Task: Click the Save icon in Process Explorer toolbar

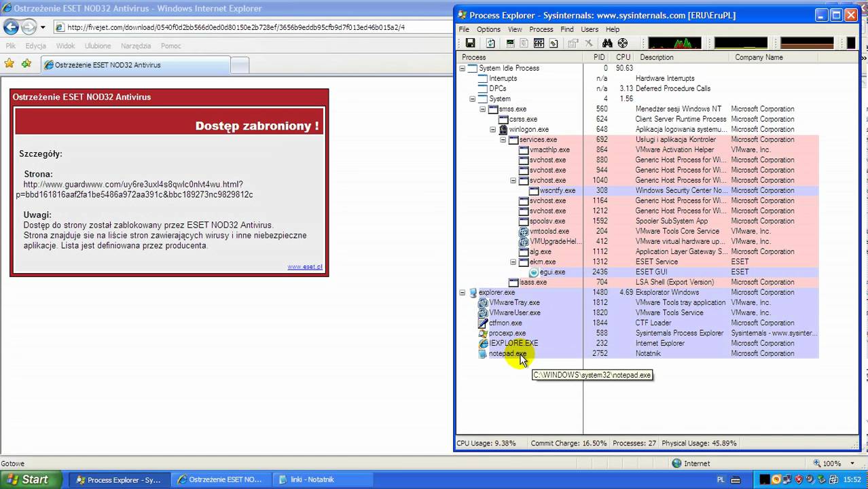Action: 470,43
